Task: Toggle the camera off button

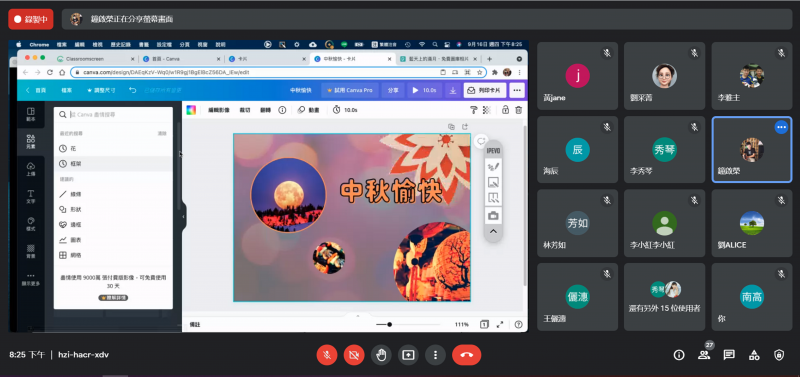Action: [x=354, y=355]
